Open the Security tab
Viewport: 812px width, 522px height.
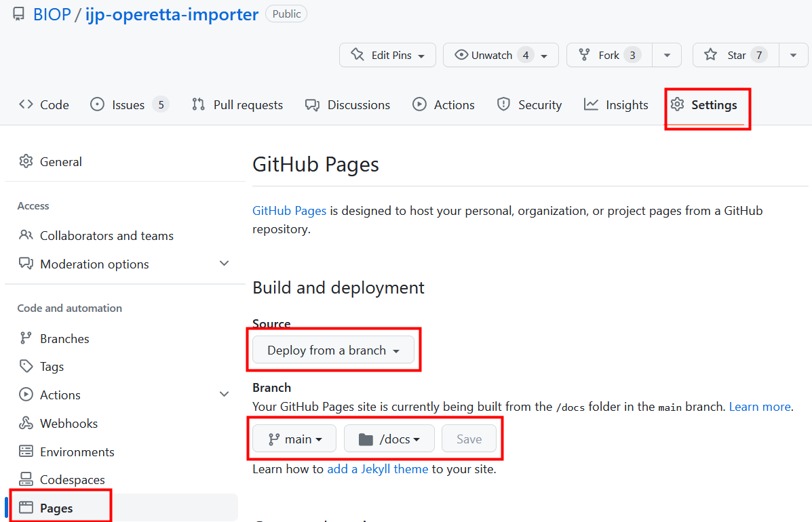tap(529, 104)
